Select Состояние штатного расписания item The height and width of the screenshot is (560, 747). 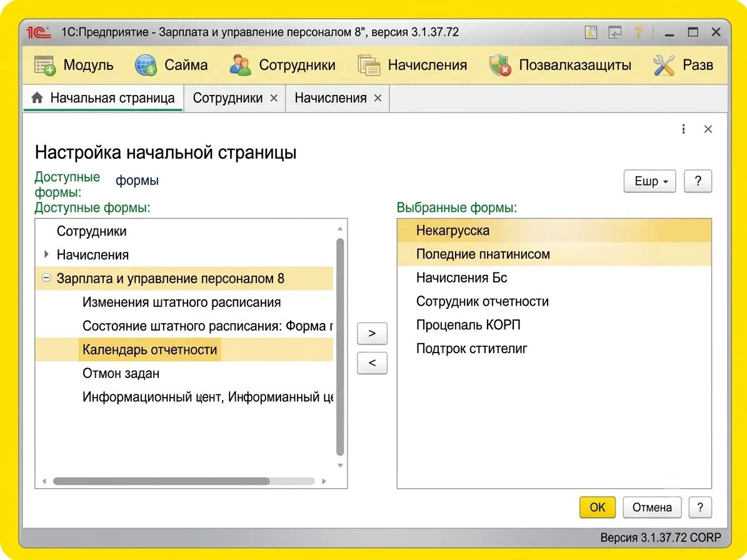[x=184, y=326]
